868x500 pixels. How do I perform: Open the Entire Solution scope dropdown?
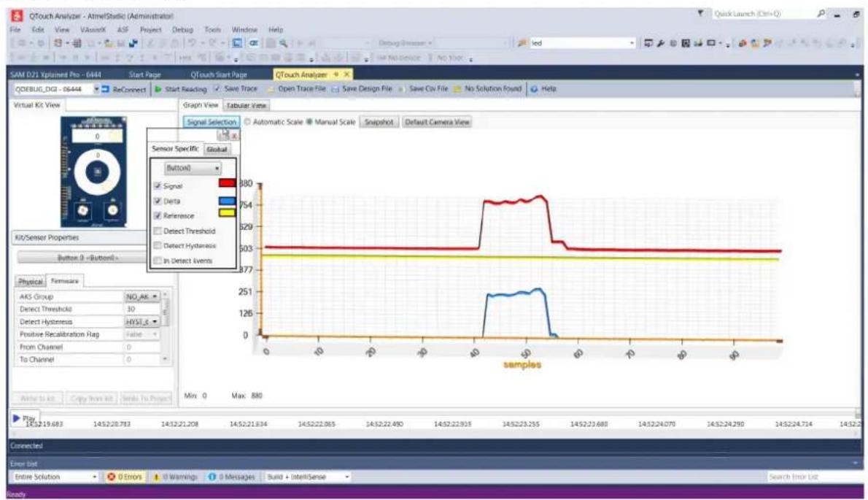[55, 477]
